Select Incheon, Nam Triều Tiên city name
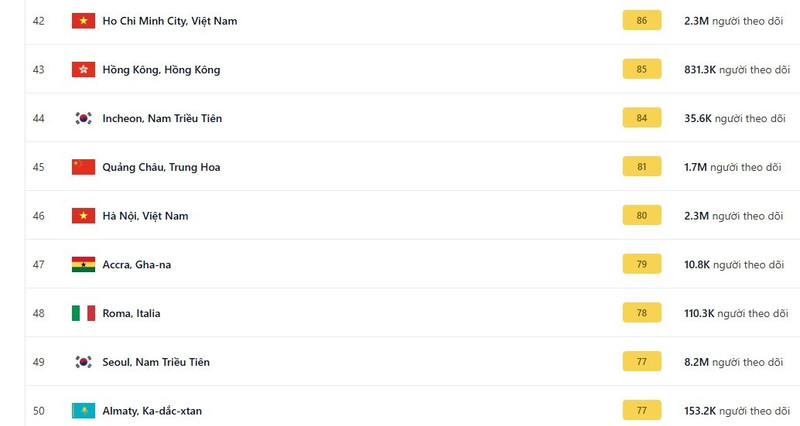This screenshot has height=426, width=800. click(162, 118)
